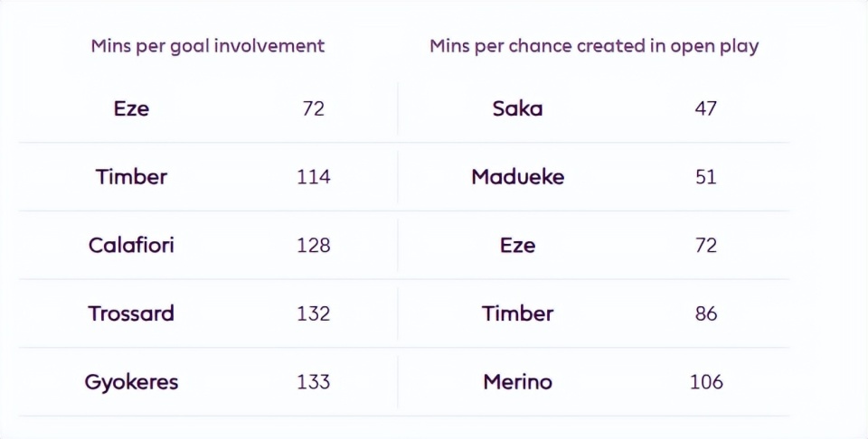Select Timber in the goal involvement list
Viewport: 868px width, 439px height.
131,177
